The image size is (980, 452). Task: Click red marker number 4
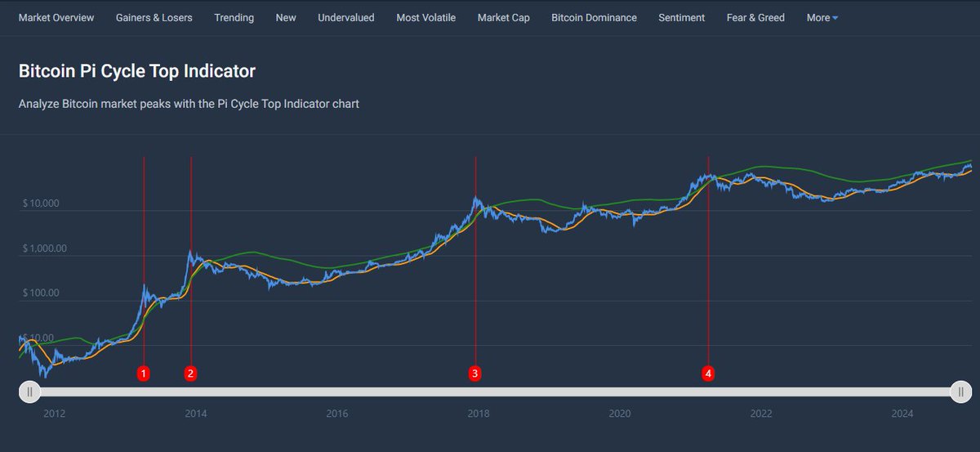pyautogui.click(x=708, y=374)
